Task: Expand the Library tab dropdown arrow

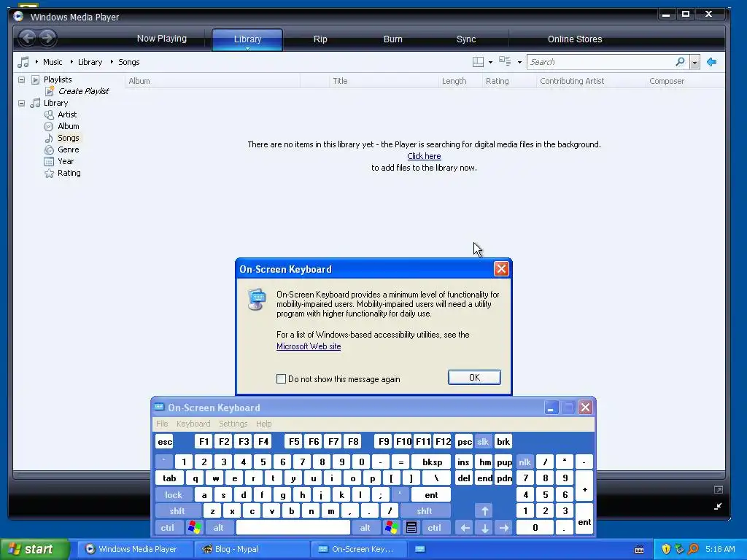Action: 248,48
